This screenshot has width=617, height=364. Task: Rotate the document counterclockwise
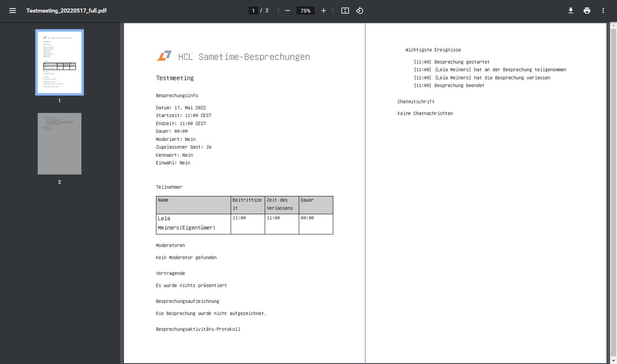[x=360, y=11]
